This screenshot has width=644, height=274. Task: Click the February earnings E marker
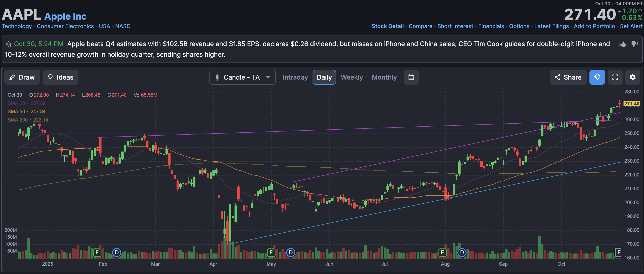[97, 253]
